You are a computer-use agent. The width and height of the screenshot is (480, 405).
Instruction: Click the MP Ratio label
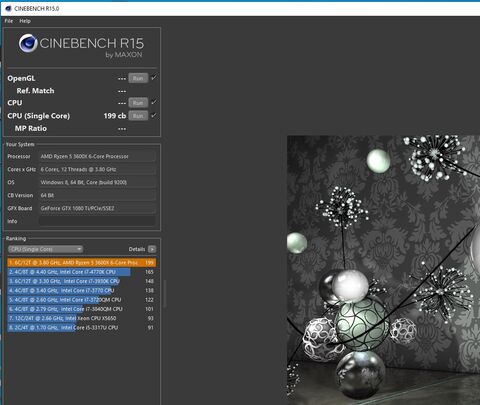[x=31, y=128]
